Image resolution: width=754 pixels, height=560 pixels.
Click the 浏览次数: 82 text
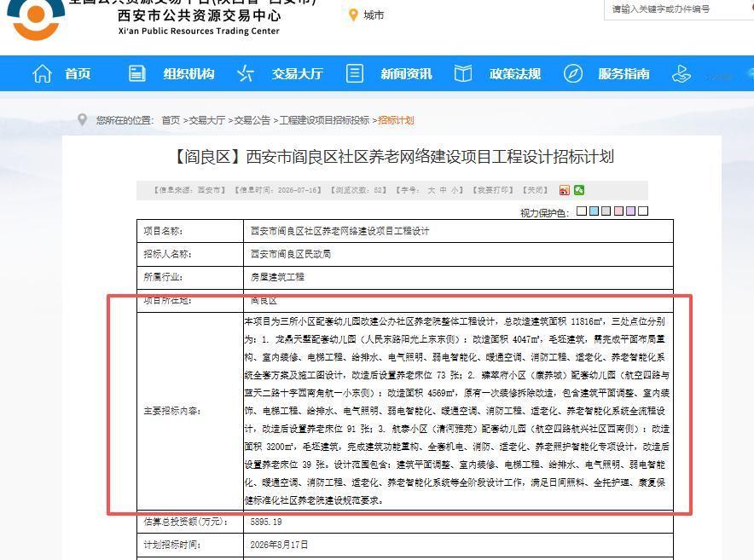358,190
